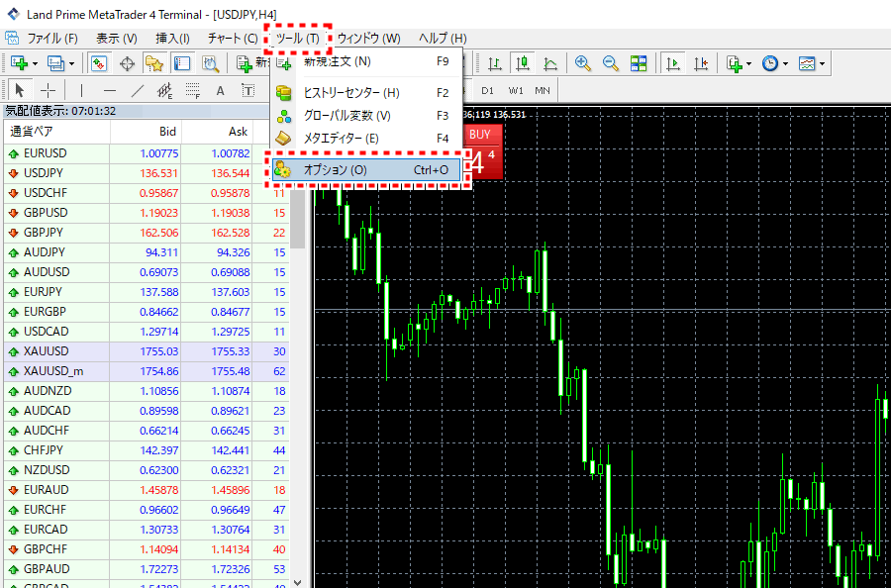Viewport: 891px width, 588px height.
Task: Open the indicators list icon
Action: [x=735, y=63]
